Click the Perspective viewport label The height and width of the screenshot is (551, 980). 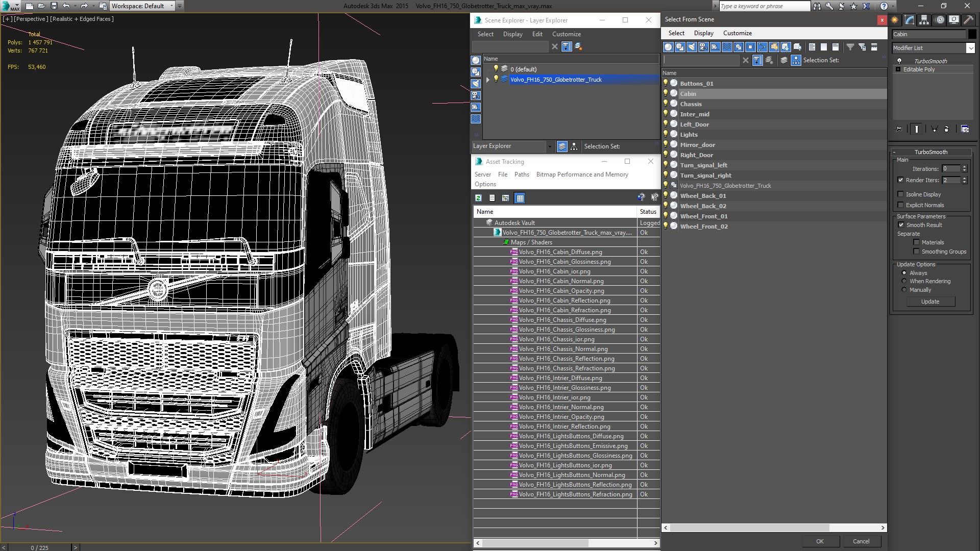(x=31, y=19)
